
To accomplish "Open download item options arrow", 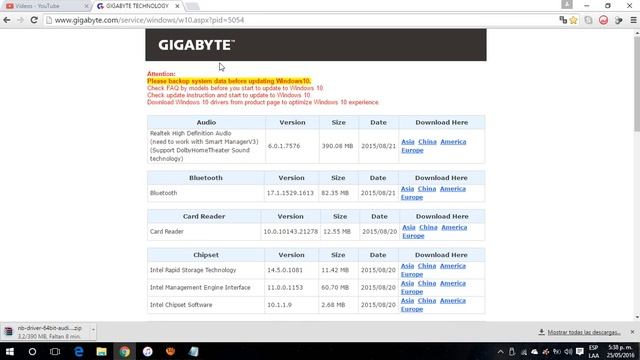I will pyautogui.click(x=93, y=329).
